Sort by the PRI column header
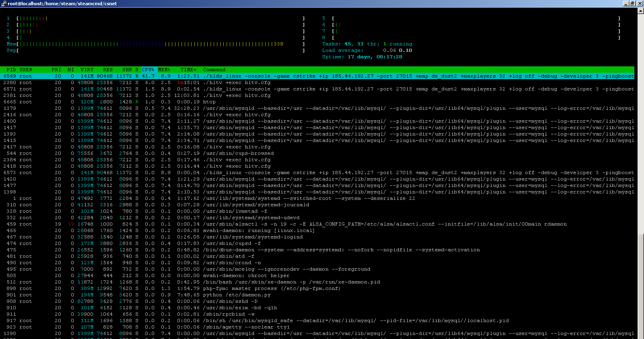Screen dimensions: 644x339 [56, 70]
